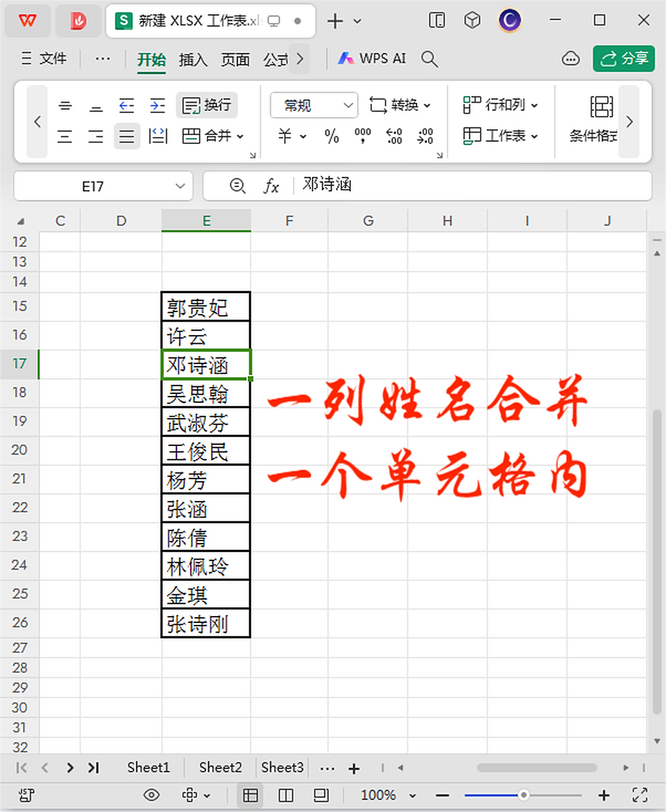The image size is (666, 812).
Task: Click the percent style % icon
Action: (x=330, y=136)
